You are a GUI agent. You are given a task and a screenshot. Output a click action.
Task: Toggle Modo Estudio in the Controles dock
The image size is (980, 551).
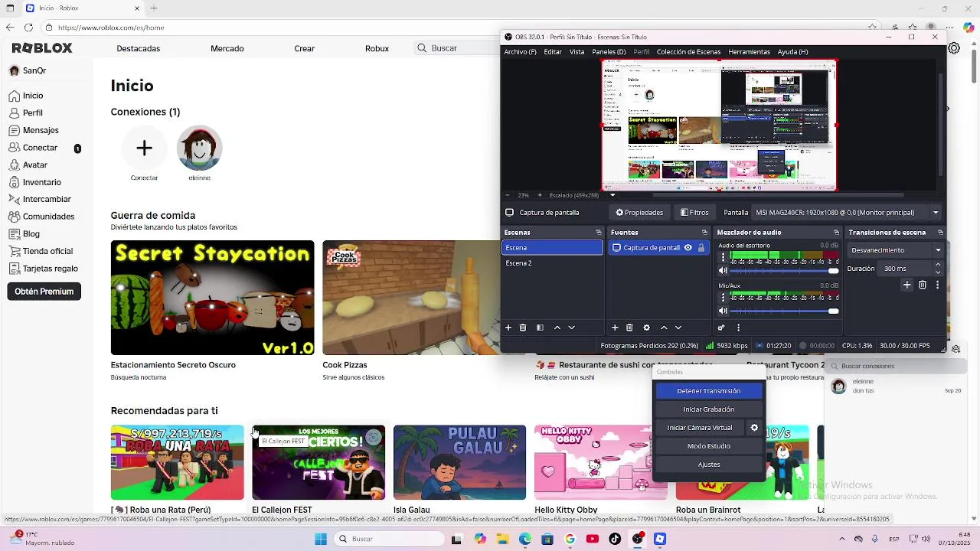(x=709, y=446)
